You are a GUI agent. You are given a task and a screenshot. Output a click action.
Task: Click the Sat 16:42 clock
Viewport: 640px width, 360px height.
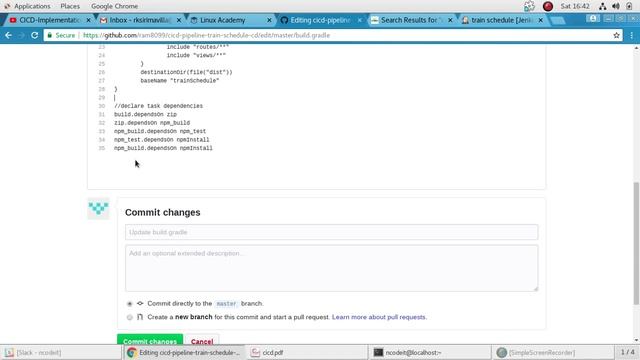click(x=575, y=6)
